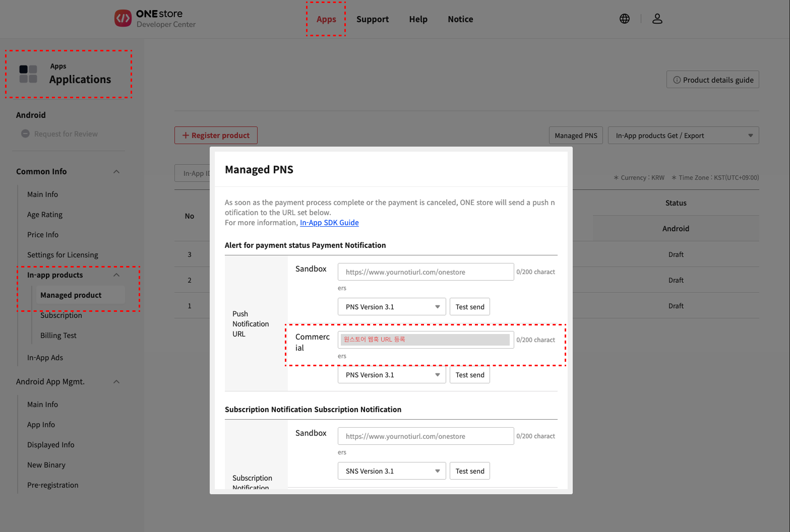790x532 pixels.
Task: Click the ONE store Developer Center logo
Action: point(155,19)
